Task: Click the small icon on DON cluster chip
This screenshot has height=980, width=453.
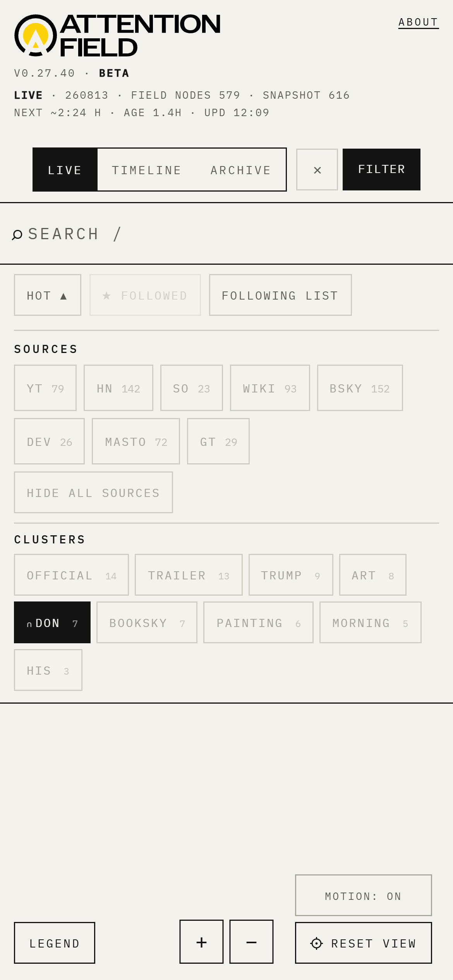Action: [x=29, y=624]
